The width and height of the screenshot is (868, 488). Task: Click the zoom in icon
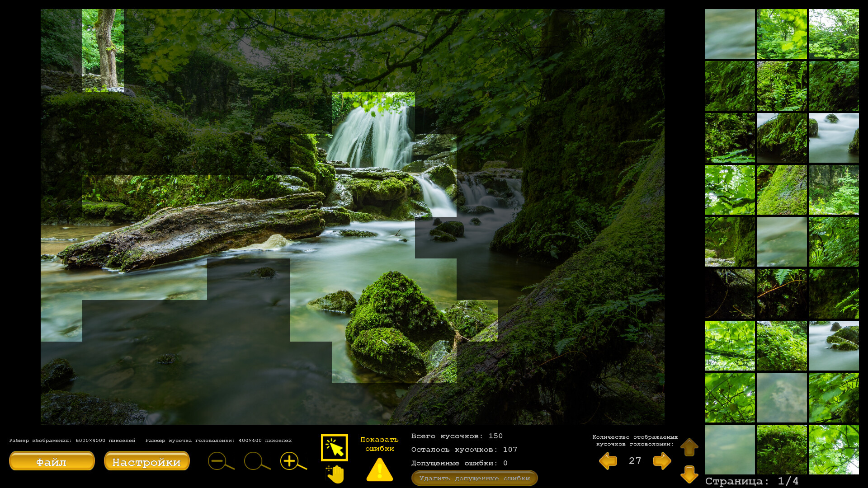point(291,462)
